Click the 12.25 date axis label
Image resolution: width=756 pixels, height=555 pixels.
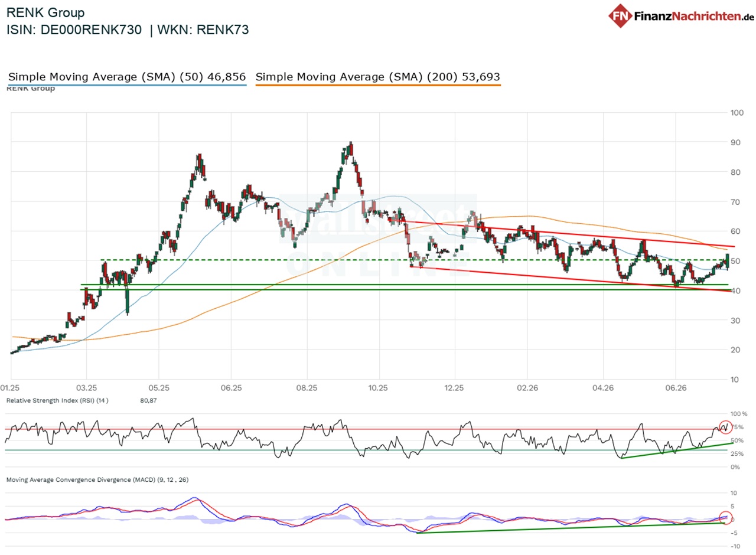[x=454, y=388]
